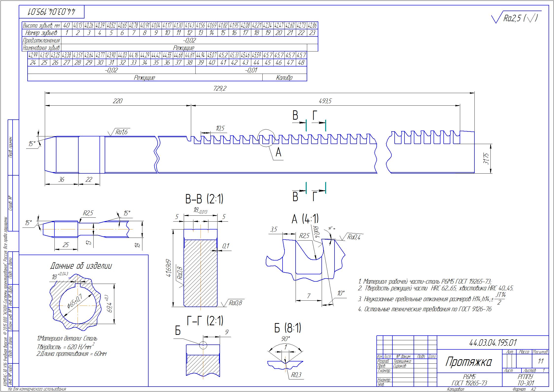Select section label "Г-Г (2:1)"
554x392 pixels.
[205, 321]
